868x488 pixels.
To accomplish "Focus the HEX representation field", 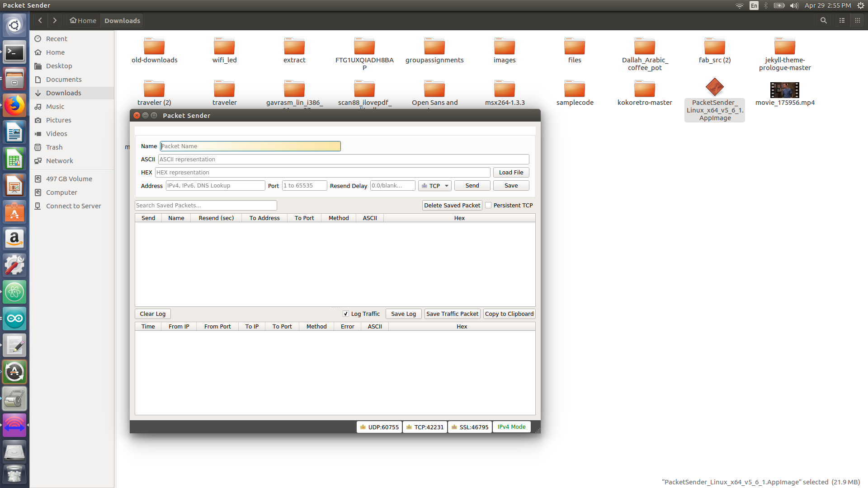I will 322,173.
